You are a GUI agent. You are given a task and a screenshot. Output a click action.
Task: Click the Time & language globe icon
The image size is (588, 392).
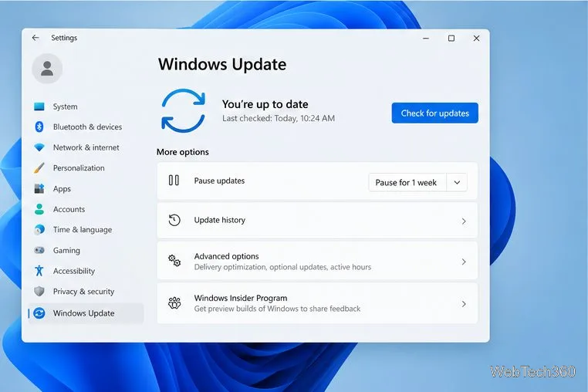click(x=39, y=230)
